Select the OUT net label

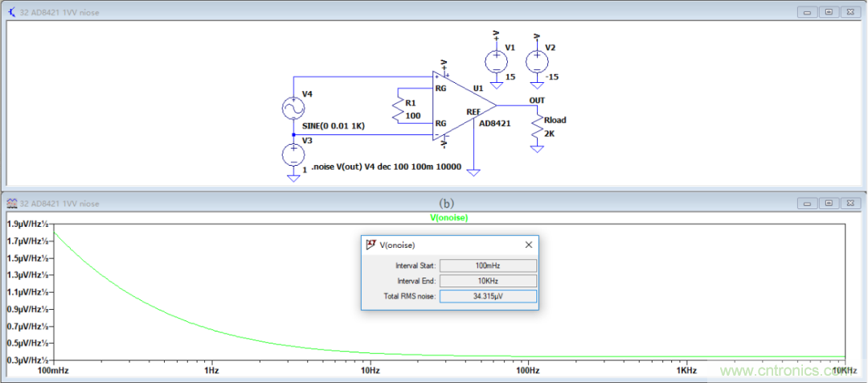536,100
